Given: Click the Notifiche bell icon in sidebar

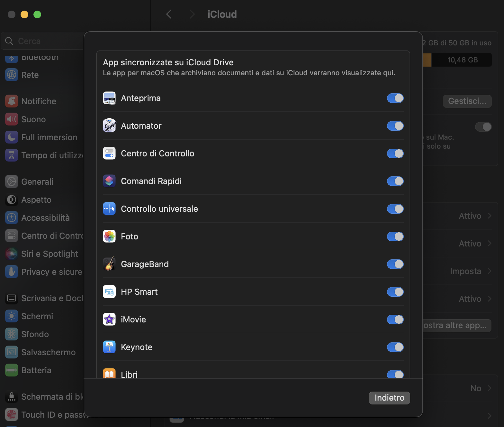Looking at the screenshot, I should (12, 101).
